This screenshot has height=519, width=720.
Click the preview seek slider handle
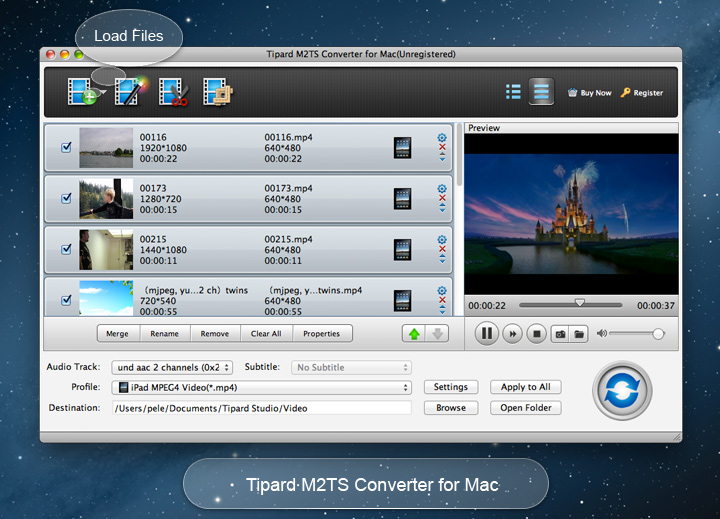tap(580, 303)
